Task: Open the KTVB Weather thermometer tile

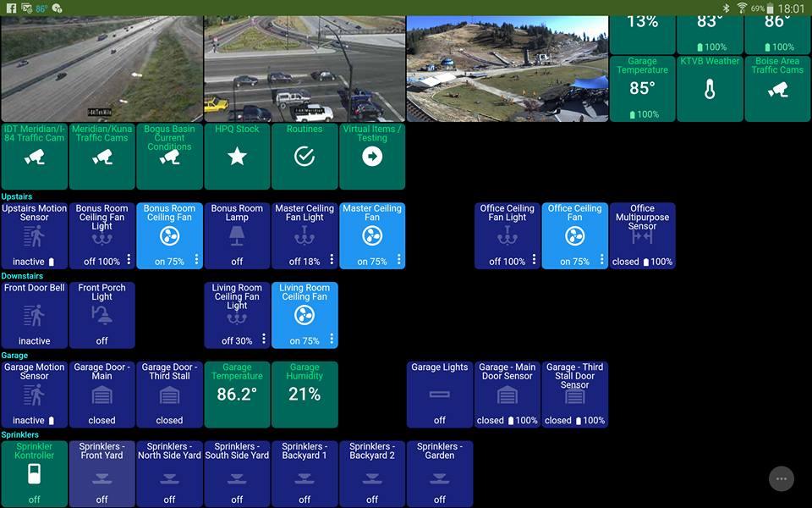Action: click(x=710, y=88)
